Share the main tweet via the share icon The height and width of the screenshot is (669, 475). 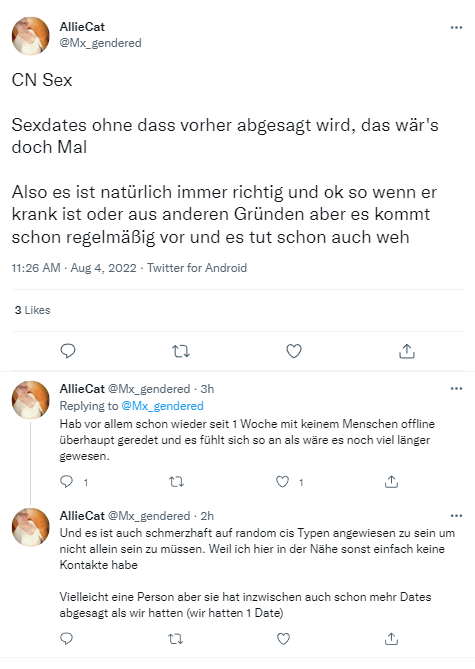coord(407,351)
